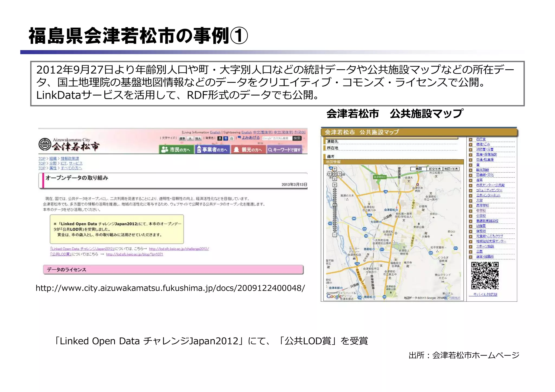Screen dimensions: 555x392
Task: Click the arrow icon beside 市庁舎
Action: (x=471, y=139)
